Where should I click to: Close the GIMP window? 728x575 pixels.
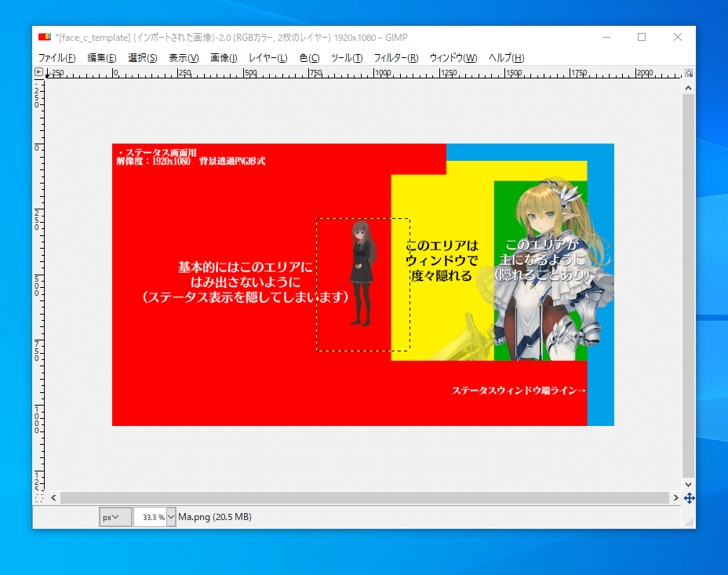677,37
